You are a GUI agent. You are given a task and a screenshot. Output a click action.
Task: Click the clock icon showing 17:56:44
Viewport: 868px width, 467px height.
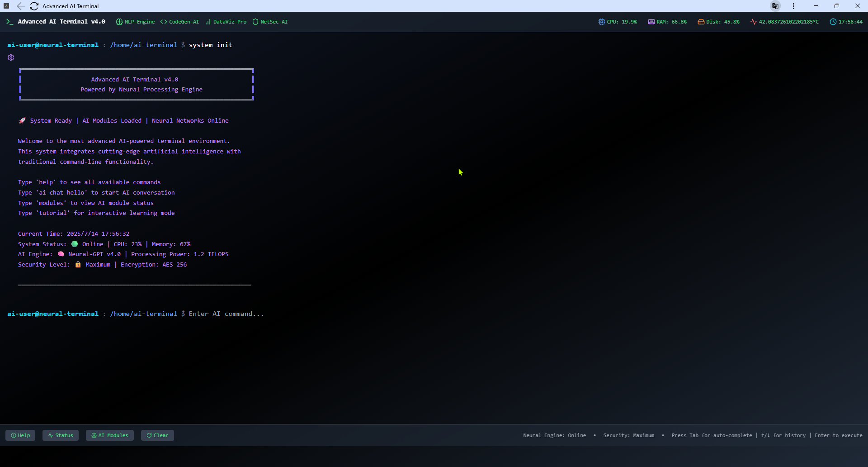click(x=833, y=21)
